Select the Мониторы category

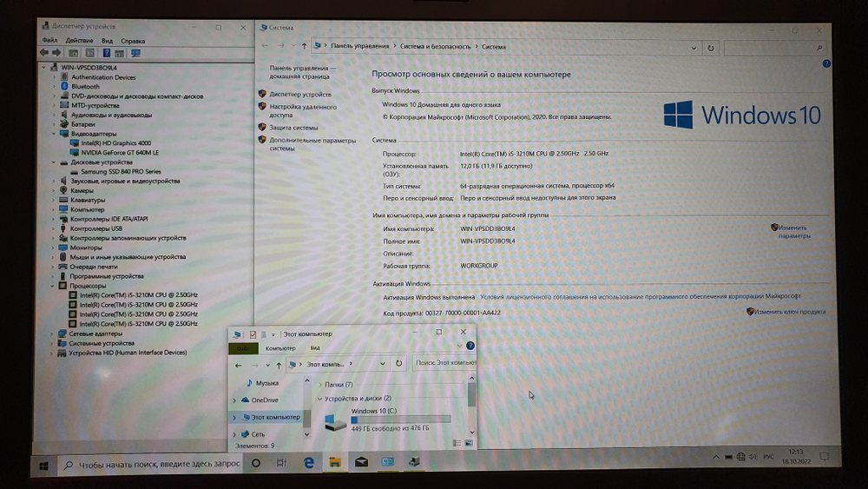[86, 248]
